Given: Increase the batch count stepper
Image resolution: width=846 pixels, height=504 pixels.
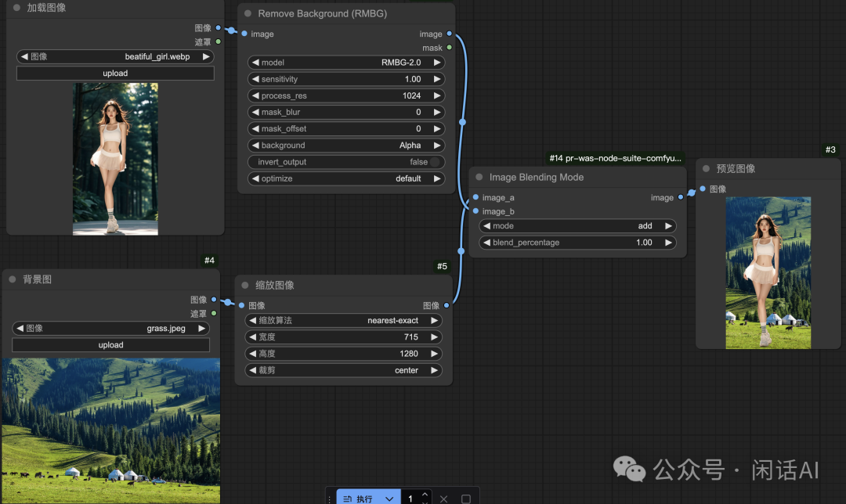Looking at the screenshot, I should (425, 494).
